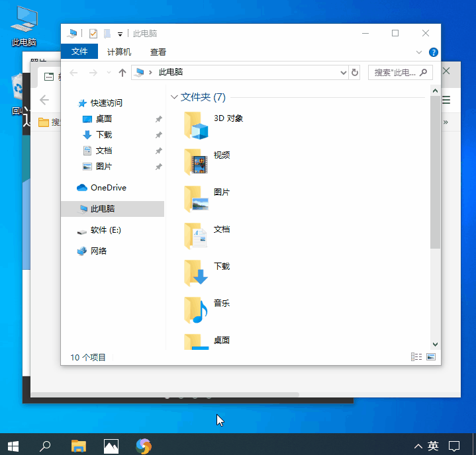476x455 pixels.
Task: Open the 图片 folder icon in main pane
Action: (196, 199)
